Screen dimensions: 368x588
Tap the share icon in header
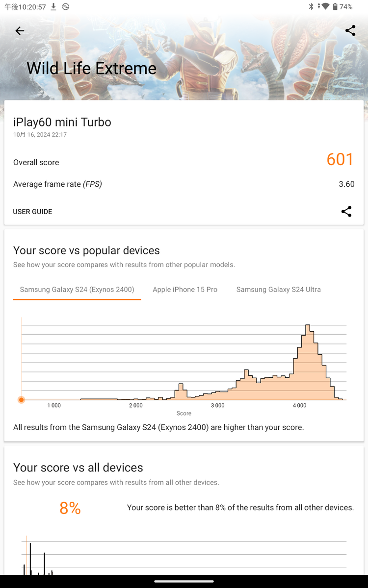[350, 30]
